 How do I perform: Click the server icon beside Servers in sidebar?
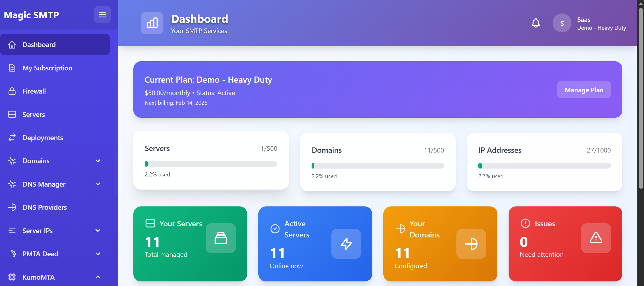[x=12, y=114]
